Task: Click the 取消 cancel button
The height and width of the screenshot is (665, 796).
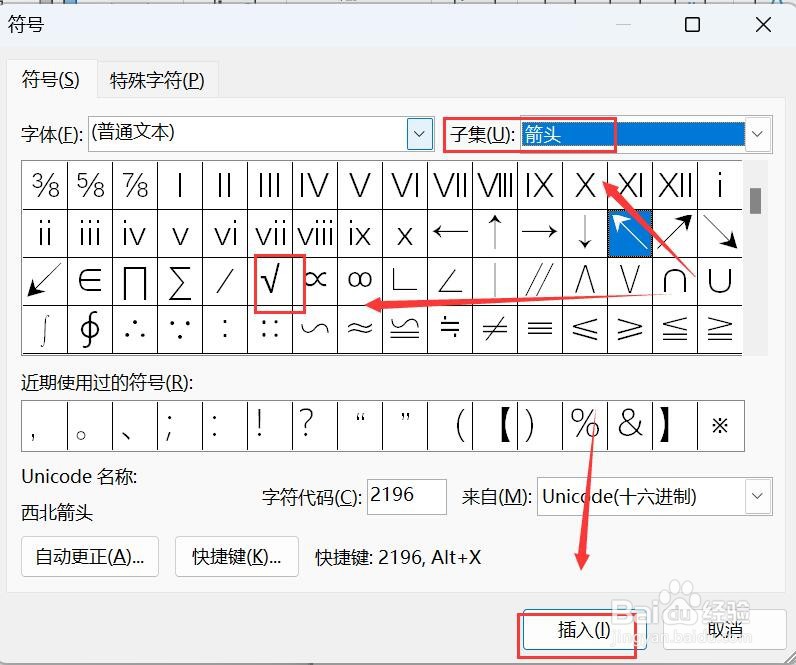Action: [725, 630]
